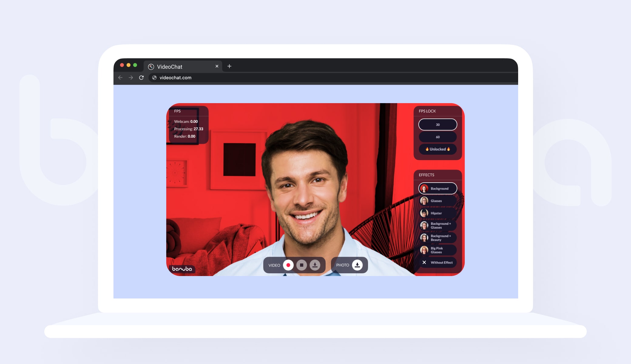Click the download video button

coord(315,265)
